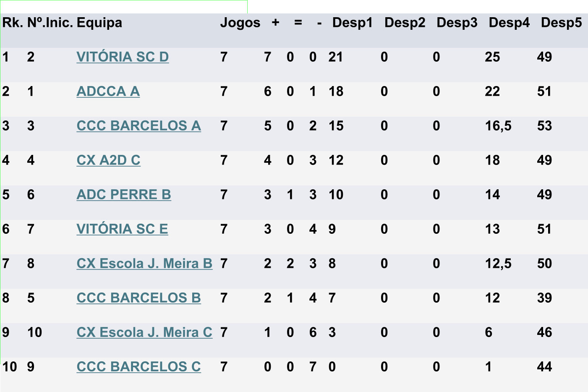This screenshot has width=588, height=392.
Task: Open the ADCCA A team link
Action: [x=108, y=91]
